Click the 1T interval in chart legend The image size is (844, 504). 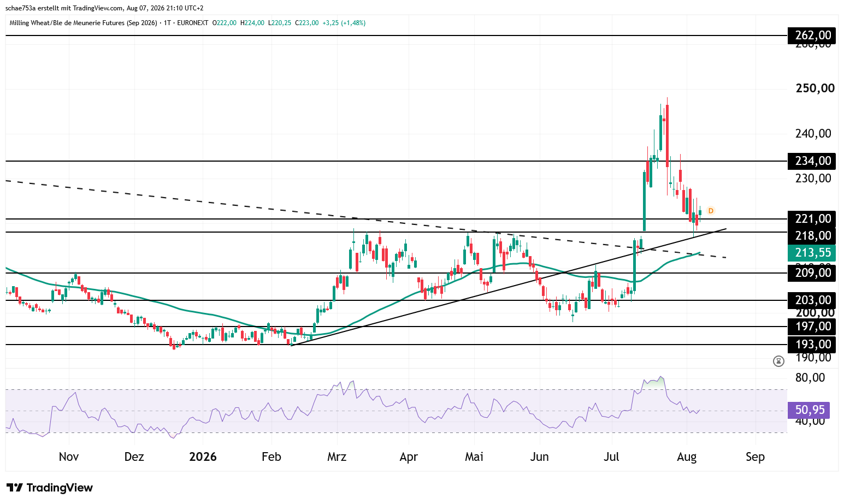pyautogui.click(x=167, y=23)
